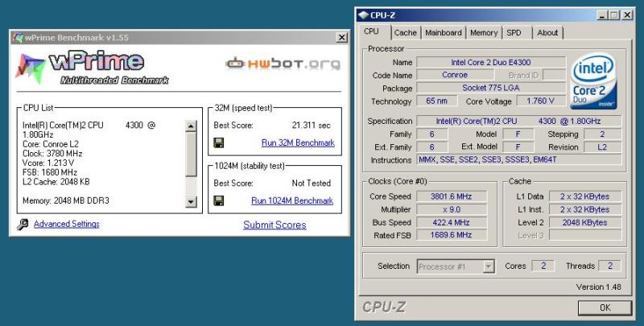Close the wPrime Benchmark window
The width and height of the screenshot is (644, 326).
tap(341, 37)
